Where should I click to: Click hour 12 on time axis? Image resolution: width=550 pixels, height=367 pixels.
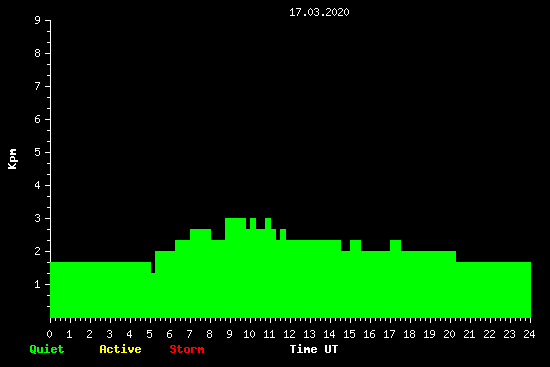click(x=289, y=334)
